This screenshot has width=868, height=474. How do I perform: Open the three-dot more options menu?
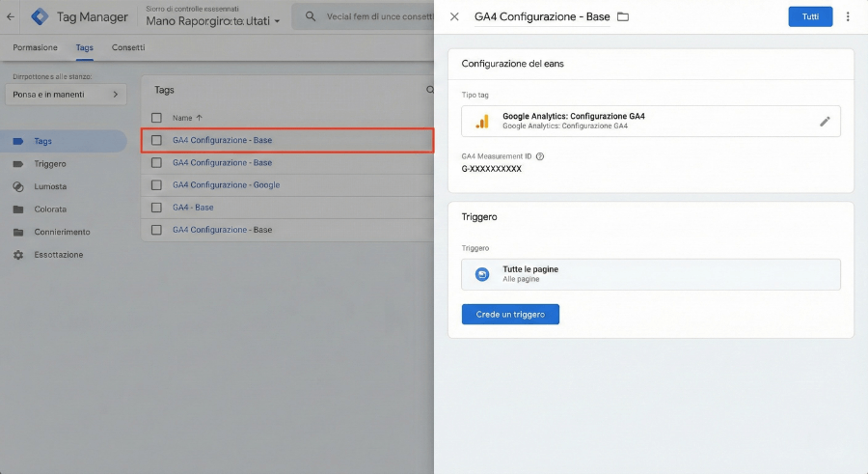point(848,16)
